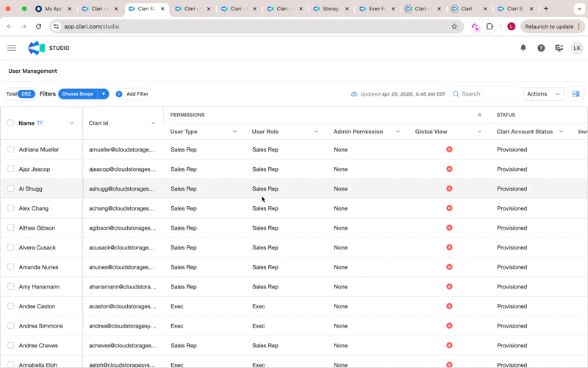The image size is (588, 368).
Task: Click the Choose Scope filter button
Action: [78, 94]
